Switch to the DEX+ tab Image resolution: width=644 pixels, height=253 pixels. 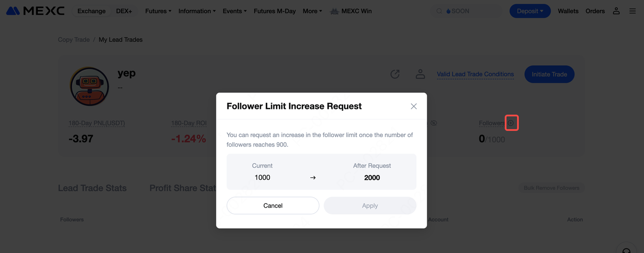pyautogui.click(x=124, y=11)
